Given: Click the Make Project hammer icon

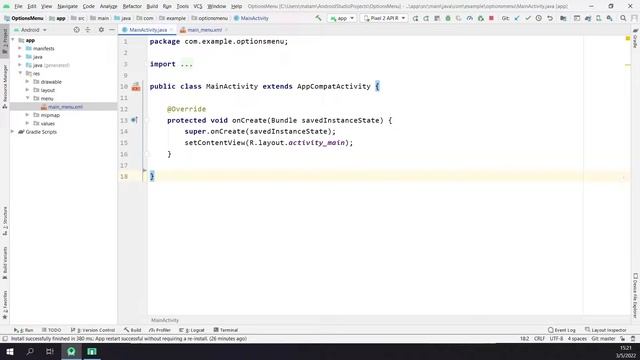Looking at the screenshot, I should 318,18.
